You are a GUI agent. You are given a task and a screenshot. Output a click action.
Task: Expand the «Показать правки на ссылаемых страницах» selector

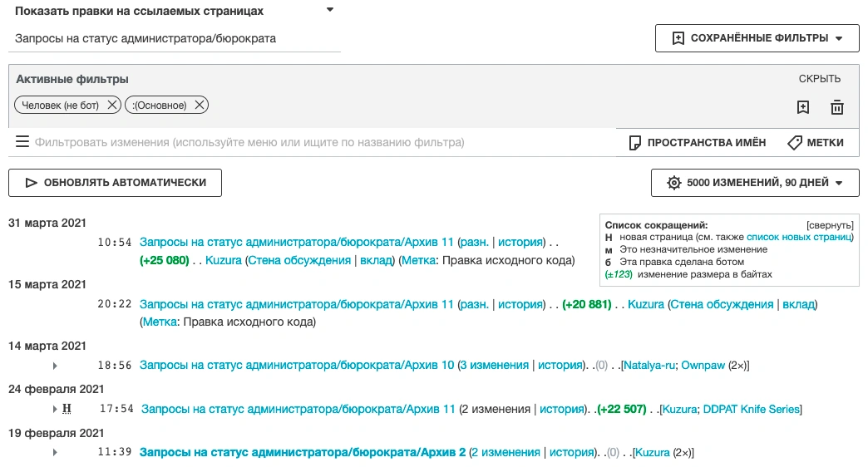pyautogui.click(x=330, y=10)
